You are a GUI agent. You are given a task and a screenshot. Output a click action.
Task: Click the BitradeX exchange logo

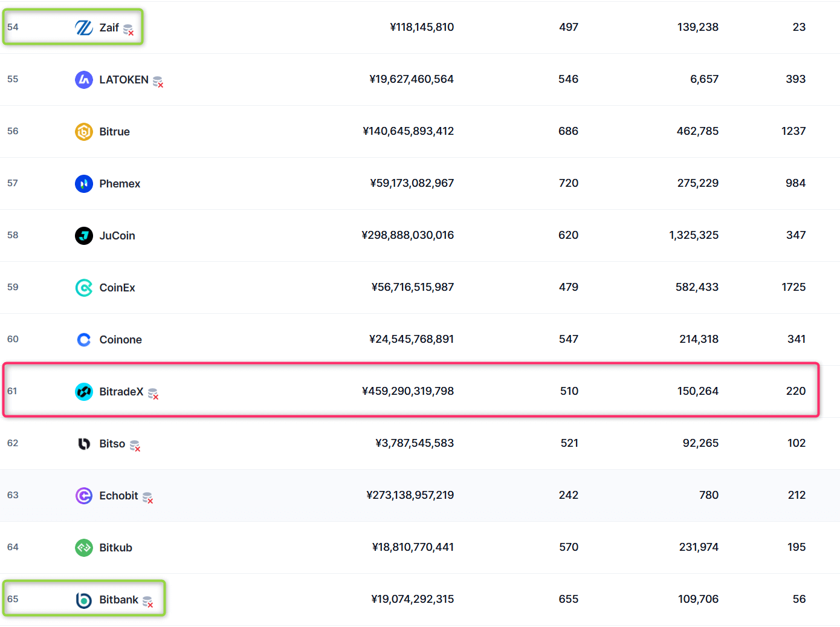[83, 392]
